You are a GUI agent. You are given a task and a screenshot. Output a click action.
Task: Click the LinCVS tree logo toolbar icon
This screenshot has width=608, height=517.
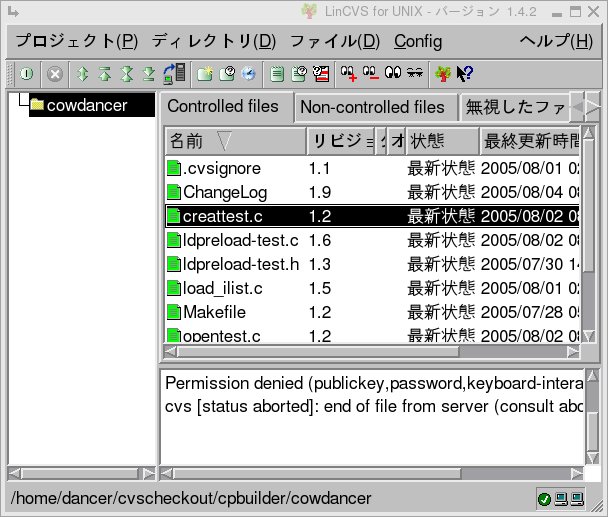click(x=443, y=74)
